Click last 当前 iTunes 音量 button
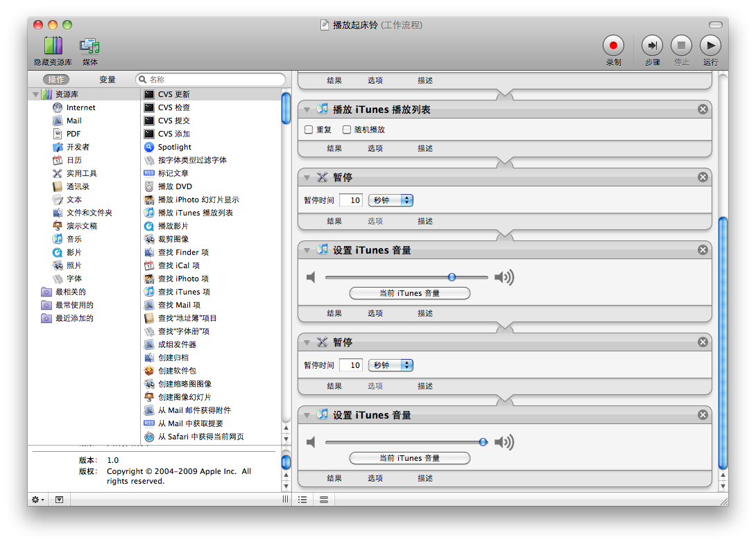The width and height of the screenshot is (756, 544). point(409,458)
